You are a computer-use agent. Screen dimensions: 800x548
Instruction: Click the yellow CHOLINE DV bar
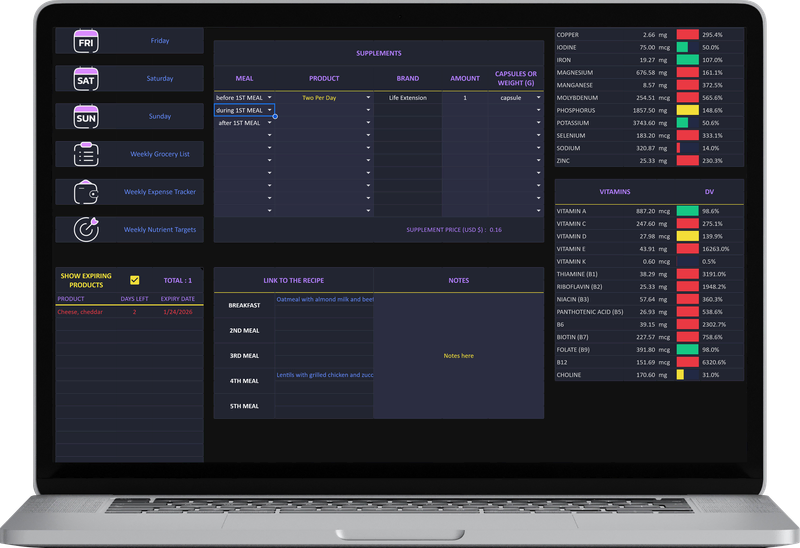680,375
